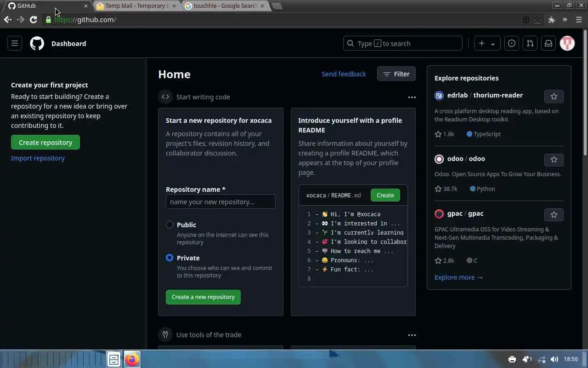Image resolution: width=588 pixels, height=368 pixels.
Task: Open the Notifications inbox icon
Action: point(548,43)
